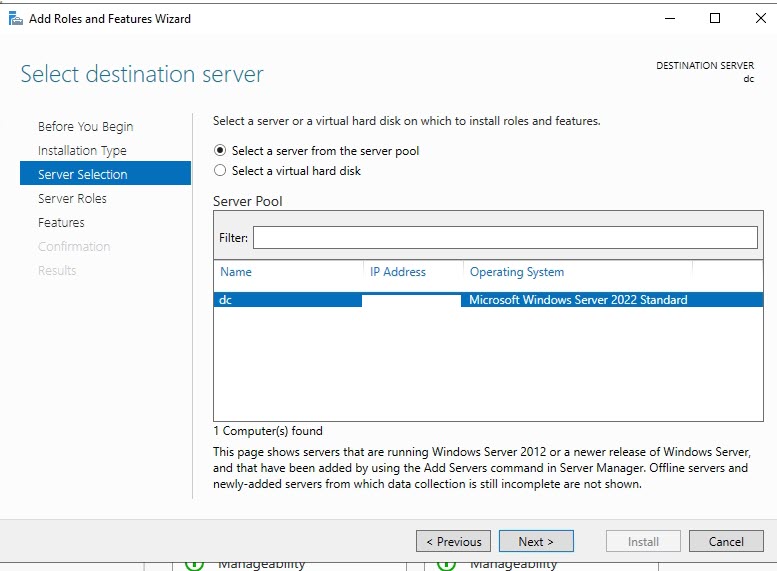
Task: Sort server pool by IP Address column
Action: [x=398, y=272]
